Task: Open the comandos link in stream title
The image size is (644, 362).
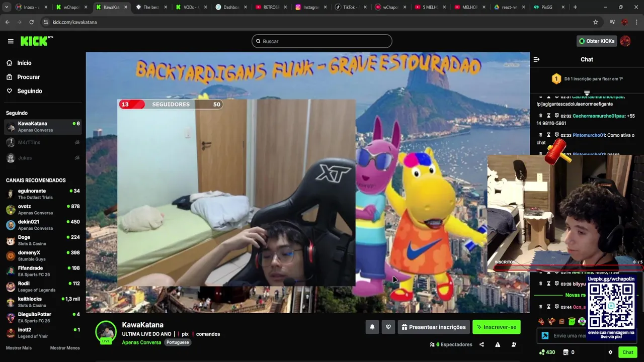Action: coord(208,334)
